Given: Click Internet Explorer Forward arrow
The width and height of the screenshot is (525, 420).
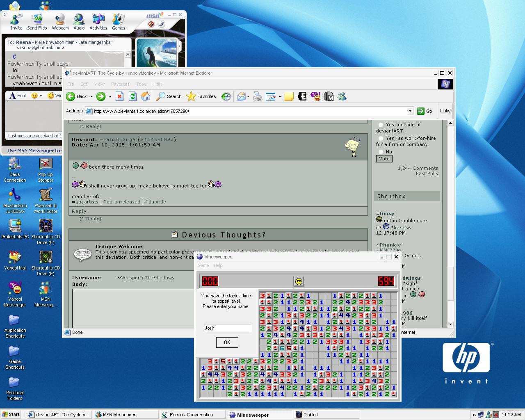Looking at the screenshot, I should [x=100, y=96].
